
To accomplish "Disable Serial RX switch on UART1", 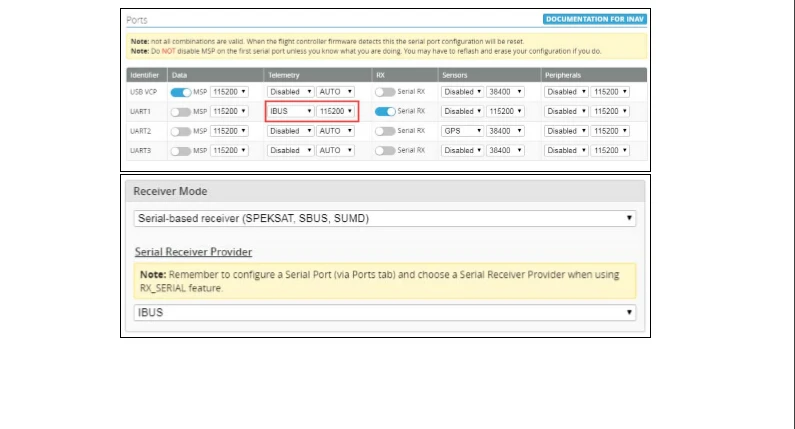I will coord(385,111).
